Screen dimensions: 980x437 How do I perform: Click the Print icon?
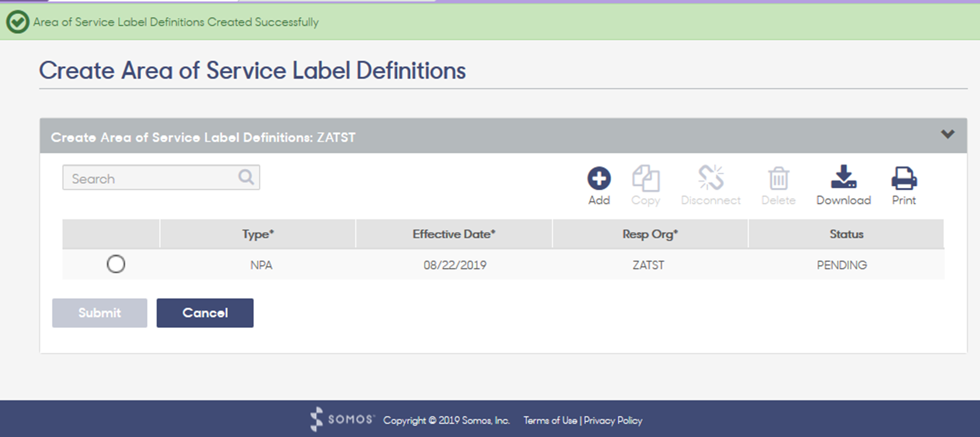click(x=904, y=179)
